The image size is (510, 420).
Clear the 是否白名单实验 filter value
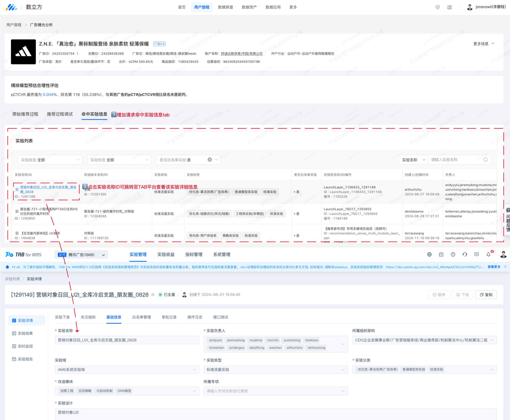click(x=210, y=160)
